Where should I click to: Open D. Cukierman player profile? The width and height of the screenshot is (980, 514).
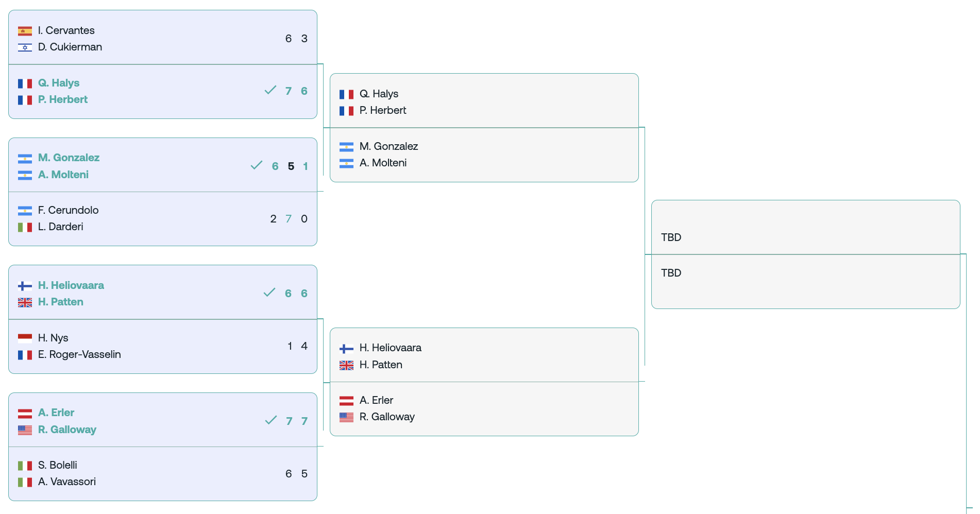70,47
